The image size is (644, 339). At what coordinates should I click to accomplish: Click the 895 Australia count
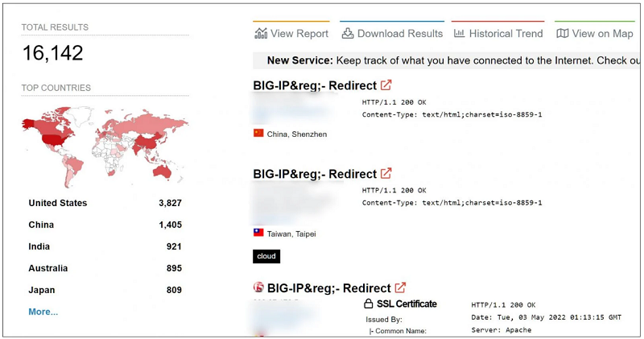pyautogui.click(x=174, y=268)
